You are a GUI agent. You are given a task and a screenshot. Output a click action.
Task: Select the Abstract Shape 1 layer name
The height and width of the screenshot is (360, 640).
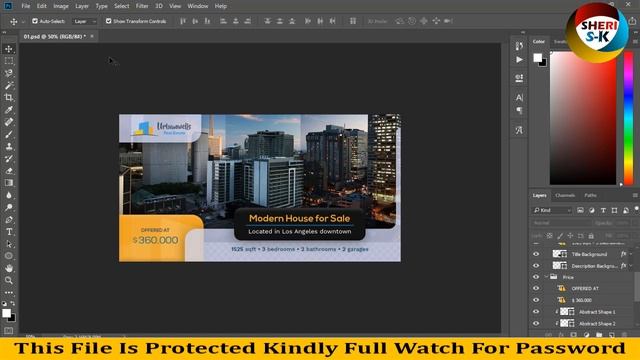coord(597,312)
